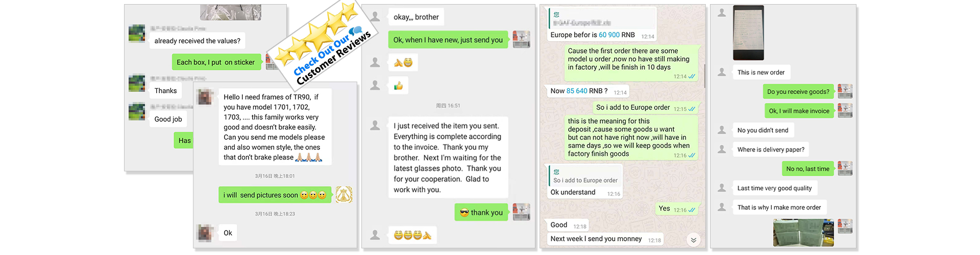The height and width of the screenshot is (255, 980).
Task: Open the packed boxes photo thumbnail
Action: pyautogui.click(x=803, y=233)
